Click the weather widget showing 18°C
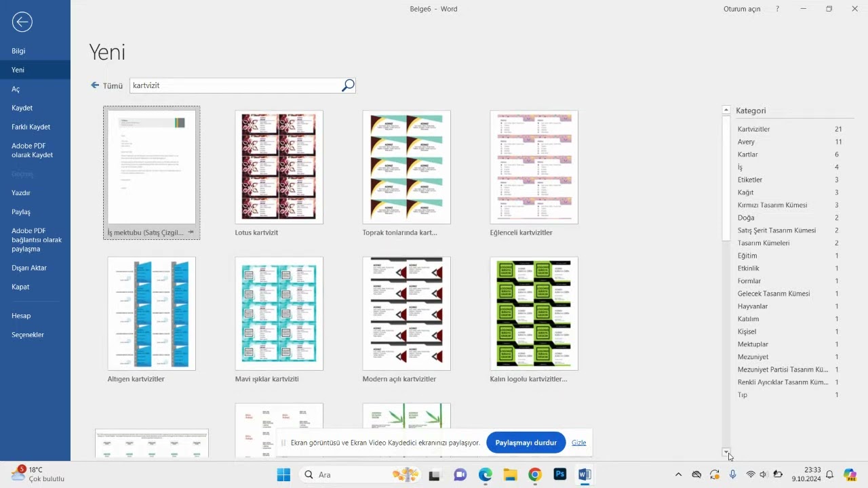 (38, 474)
